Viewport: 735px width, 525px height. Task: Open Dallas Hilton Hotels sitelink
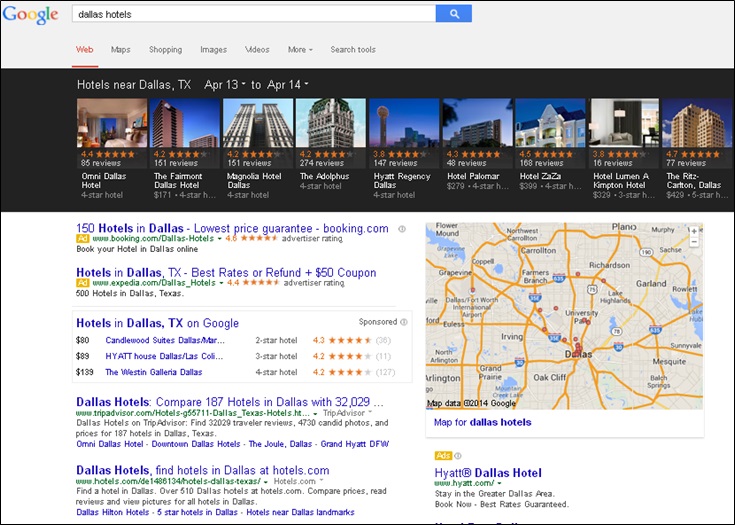coord(112,512)
